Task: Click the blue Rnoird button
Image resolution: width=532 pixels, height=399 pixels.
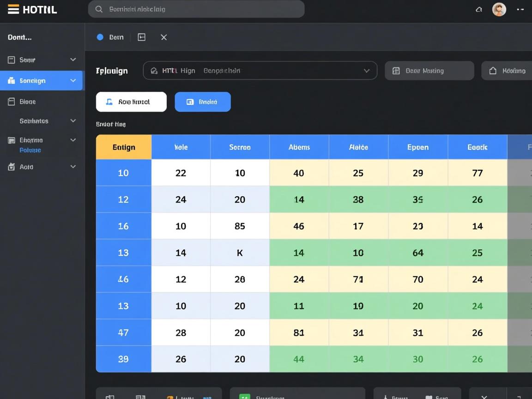Action: coord(202,102)
